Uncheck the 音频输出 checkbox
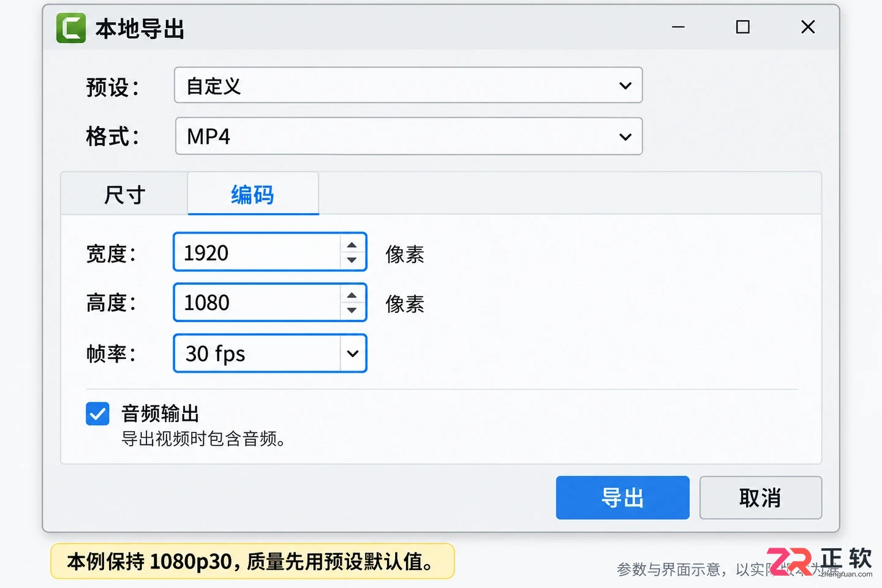 coord(97,414)
